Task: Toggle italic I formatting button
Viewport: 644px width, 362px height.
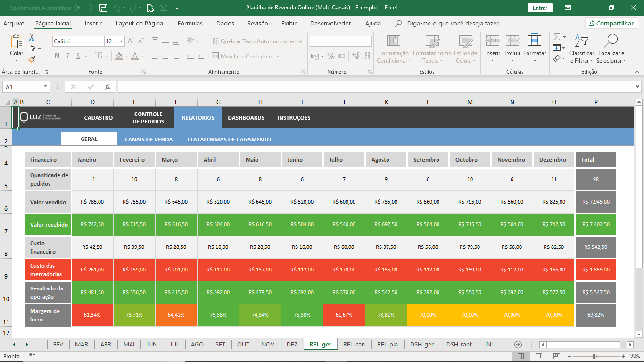Action: point(67,56)
